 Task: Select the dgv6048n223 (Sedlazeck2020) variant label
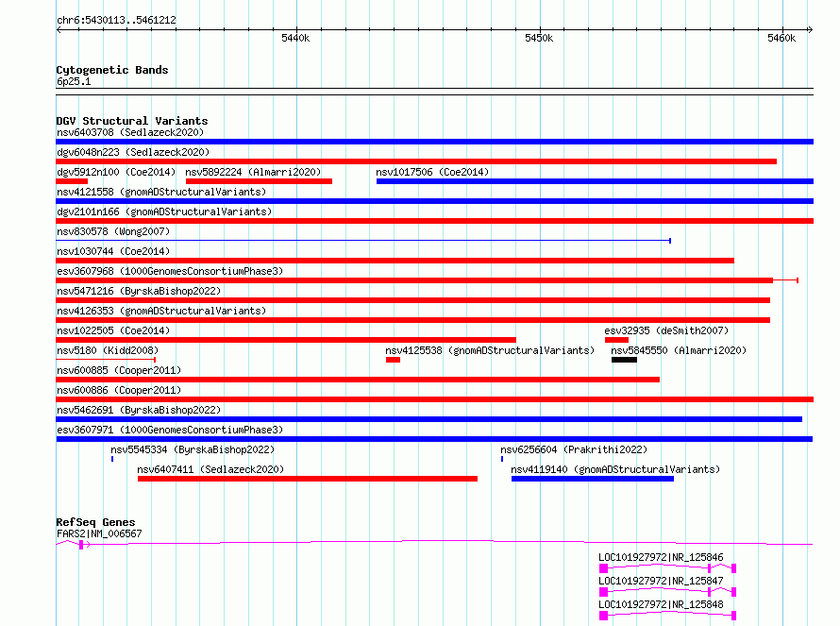click(x=133, y=152)
